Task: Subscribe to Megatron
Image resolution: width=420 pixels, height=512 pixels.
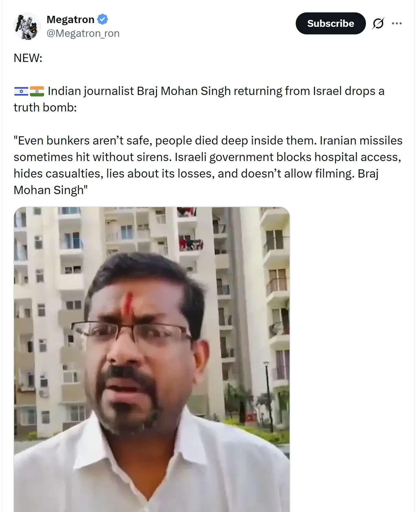Action: (x=330, y=23)
